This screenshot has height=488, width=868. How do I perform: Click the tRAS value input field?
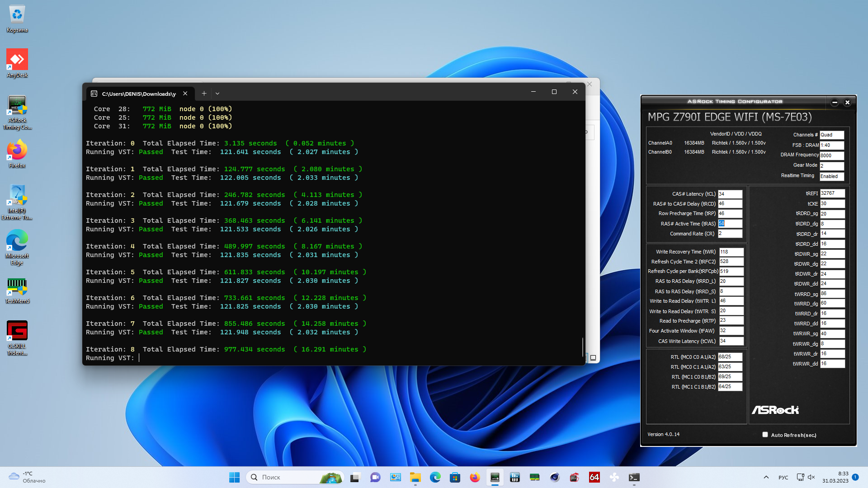pyautogui.click(x=730, y=224)
